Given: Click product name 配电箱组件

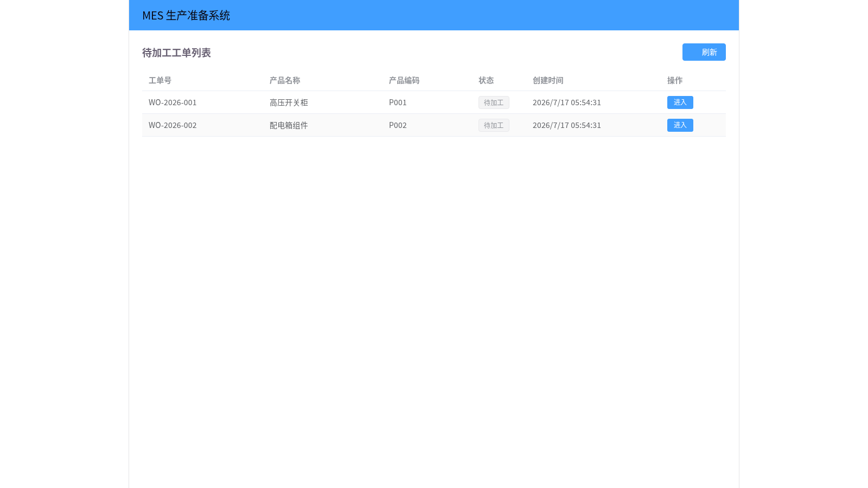Looking at the screenshot, I should tap(289, 125).
